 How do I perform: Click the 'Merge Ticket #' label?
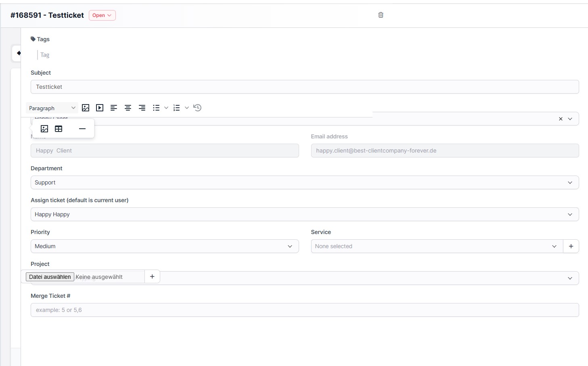[50, 296]
